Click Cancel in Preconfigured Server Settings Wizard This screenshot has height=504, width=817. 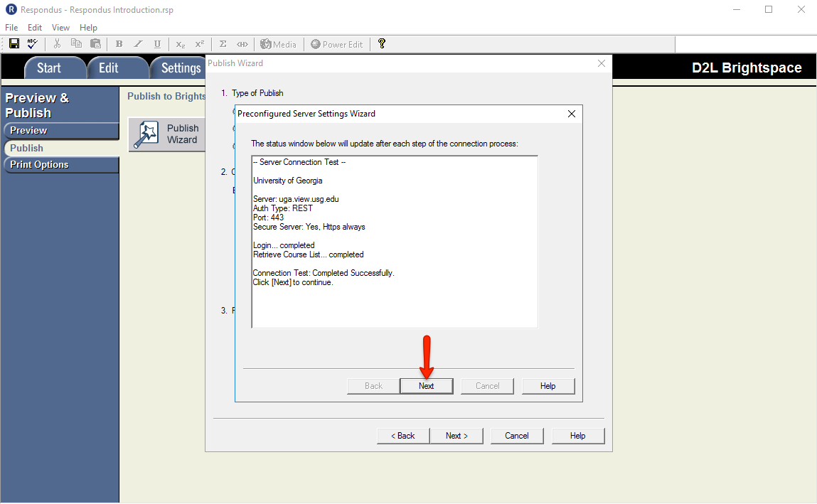pos(487,386)
